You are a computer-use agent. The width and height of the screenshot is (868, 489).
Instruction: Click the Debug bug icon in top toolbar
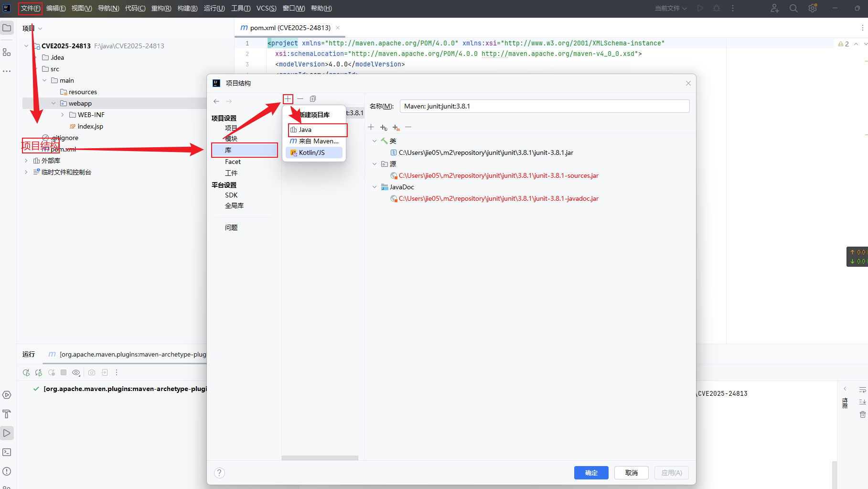tap(717, 8)
